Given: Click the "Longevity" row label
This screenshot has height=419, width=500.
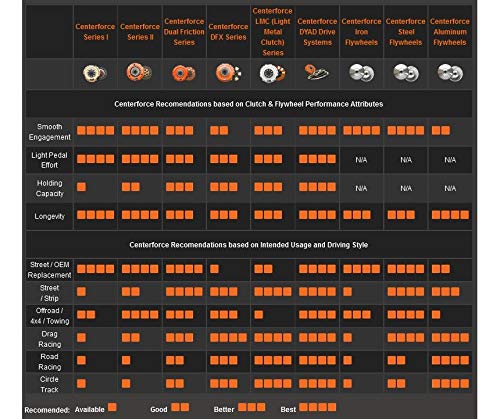Looking at the screenshot, I should click(x=49, y=216).
